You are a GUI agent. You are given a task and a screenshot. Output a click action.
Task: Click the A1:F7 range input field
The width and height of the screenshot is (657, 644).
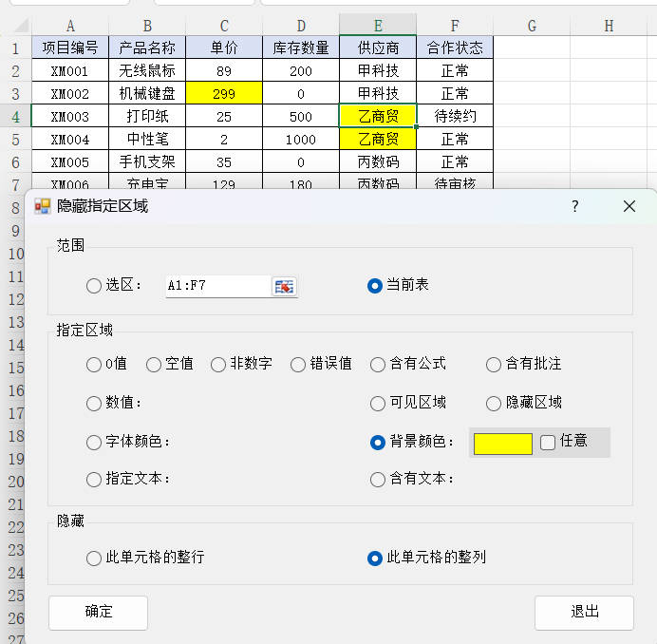(x=216, y=286)
